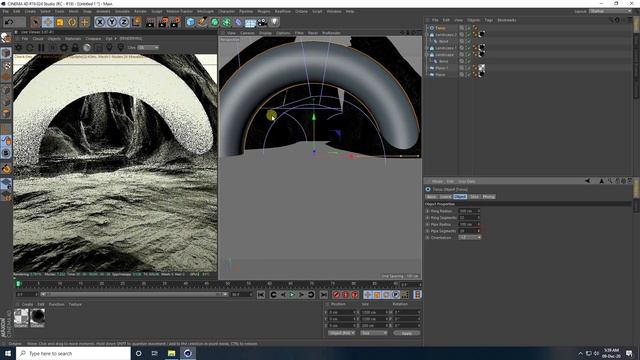This screenshot has width=640, height=360.
Task: Switch to the Coord. attribute tab
Action: pos(445,197)
